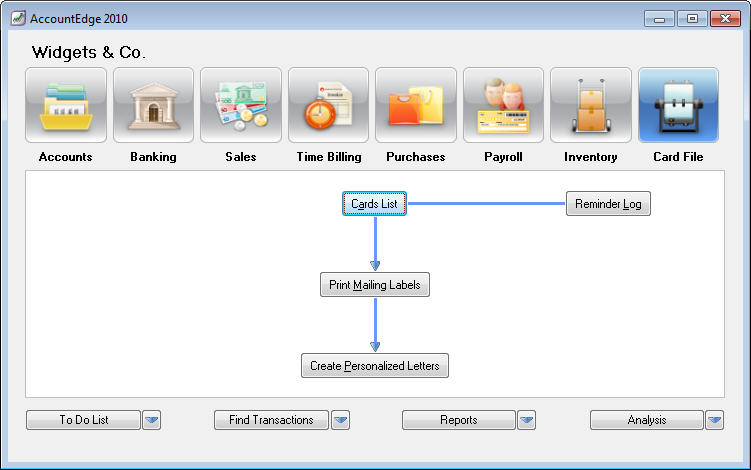The width and height of the screenshot is (751, 470).
Task: Click the Find Transactions button
Action: click(x=271, y=420)
